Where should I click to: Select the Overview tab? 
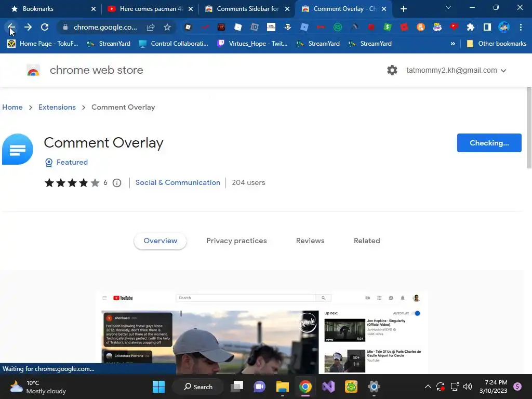click(x=160, y=241)
